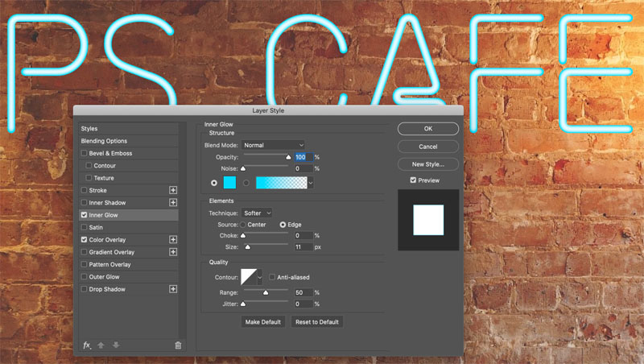Click the New Style... button
The width and height of the screenshot is (644, 364).
(428, 164)
